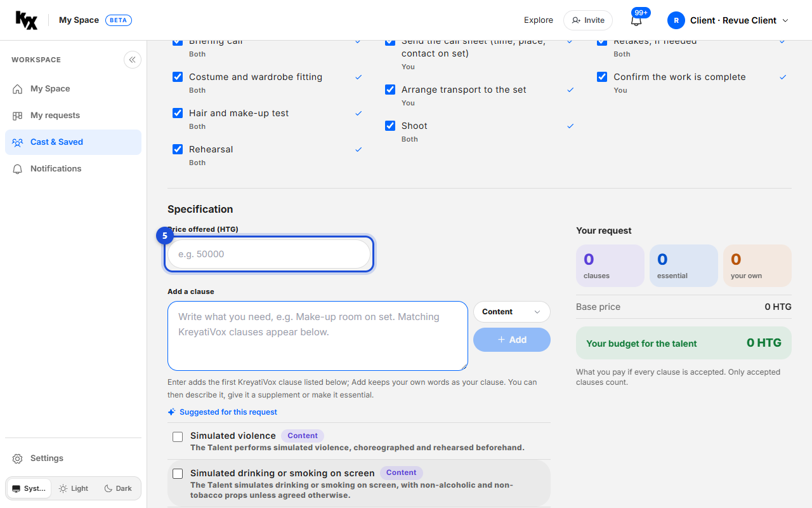The height and width of the screenshot is (508, 812).
Task: Click the round R user avatar
Action: click(676, 20)
